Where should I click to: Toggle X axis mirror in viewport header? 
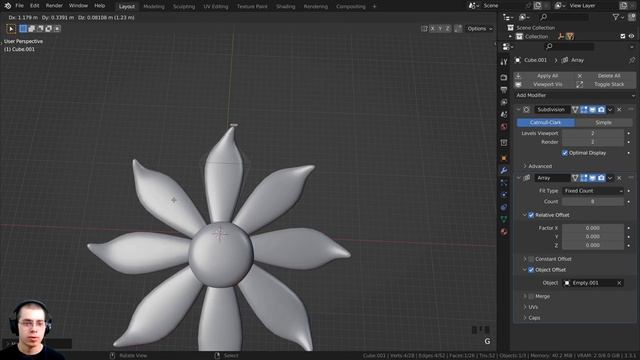tap(433, 29)
